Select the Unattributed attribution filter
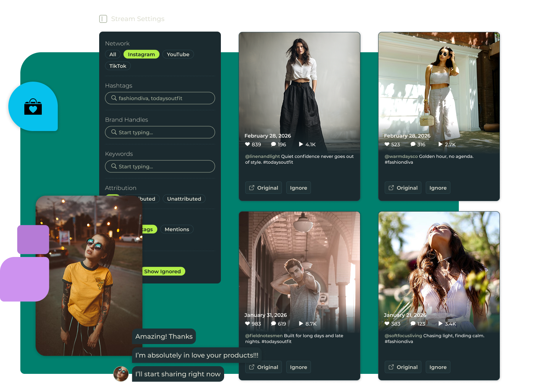 [x=184, y=199]
